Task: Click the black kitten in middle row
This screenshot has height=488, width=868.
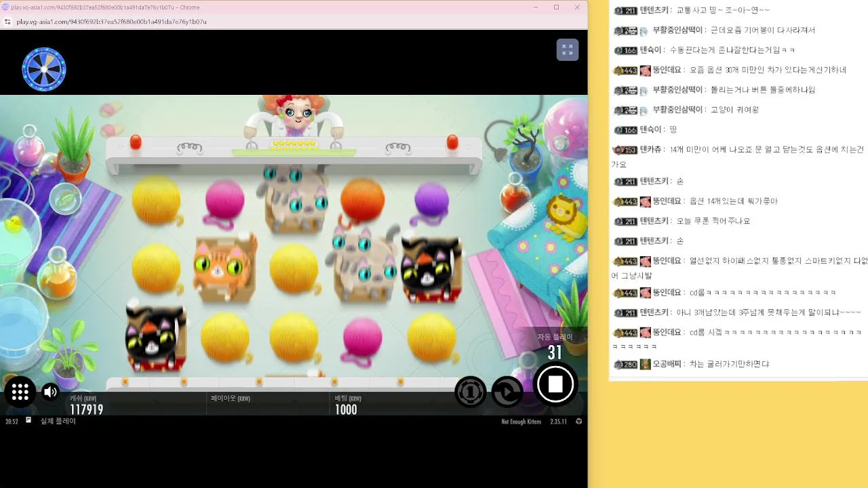Action: [x=431, y=268]
